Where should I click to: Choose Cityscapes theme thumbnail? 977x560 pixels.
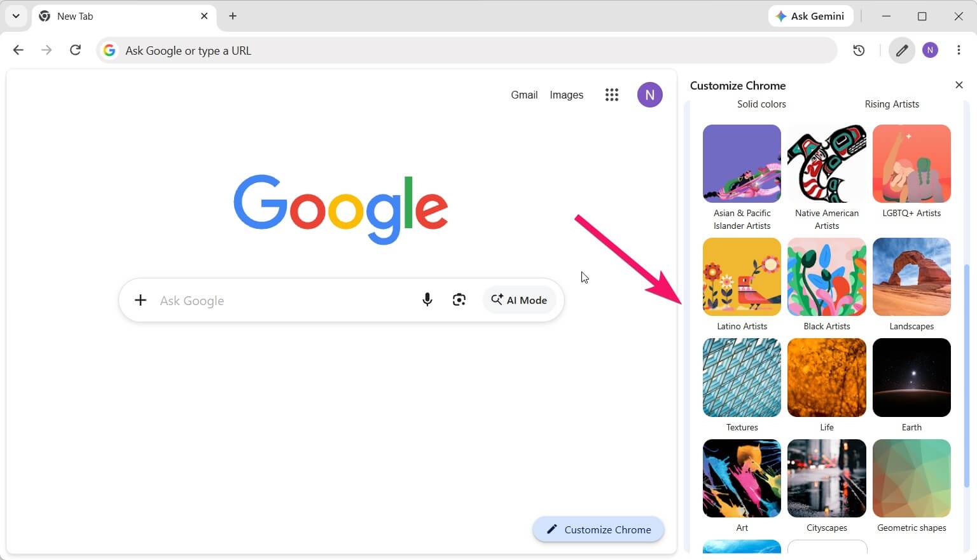(827, 478)
